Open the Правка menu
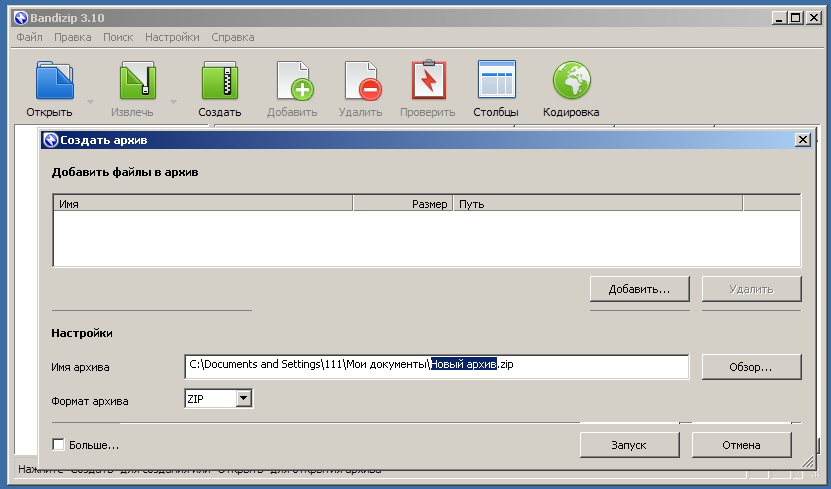The width and height of the screenshot is (831, 489). [73, 37]
